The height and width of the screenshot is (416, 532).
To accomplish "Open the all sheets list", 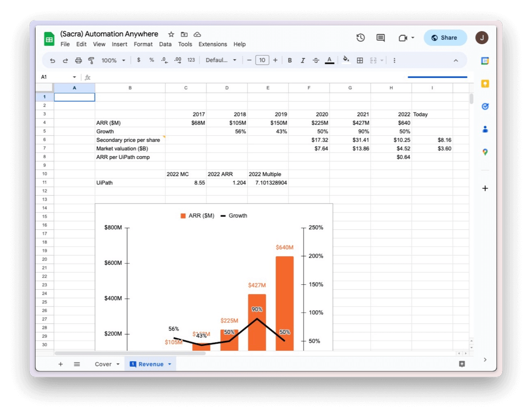I will click(x=77, y=364).
